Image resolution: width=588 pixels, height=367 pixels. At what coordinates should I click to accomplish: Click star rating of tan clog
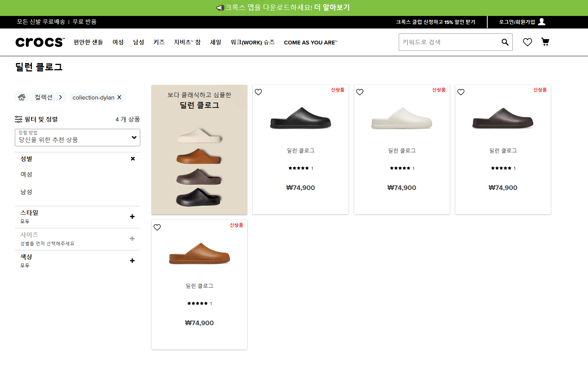pyautogui.click(x=198, y=303)
